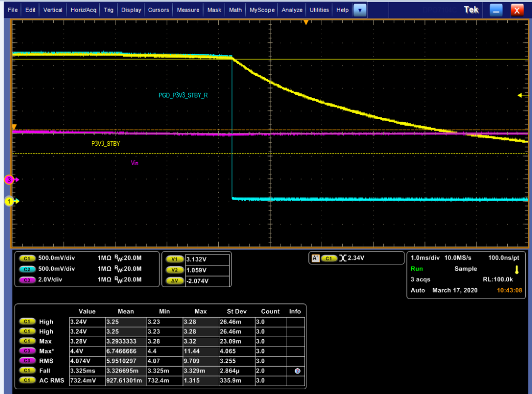Click the V2 cursor readout badge
Viewport: 532px width, 394px height.
174,270
